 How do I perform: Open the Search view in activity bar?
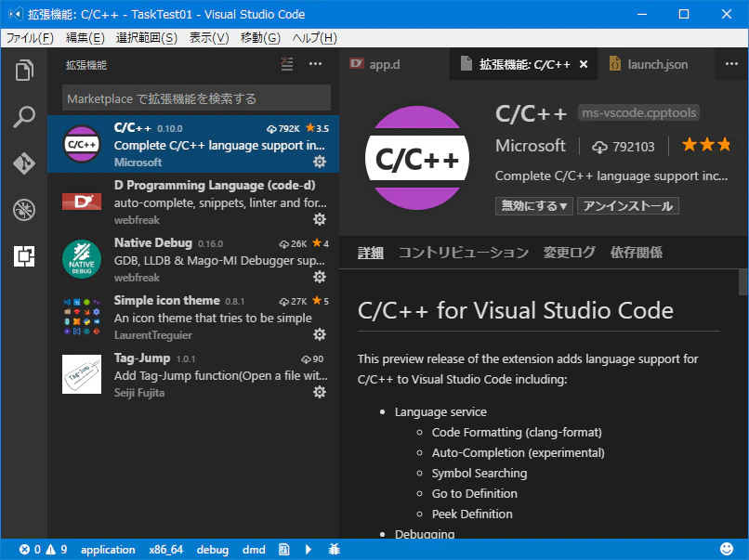(x=24, y=116)
